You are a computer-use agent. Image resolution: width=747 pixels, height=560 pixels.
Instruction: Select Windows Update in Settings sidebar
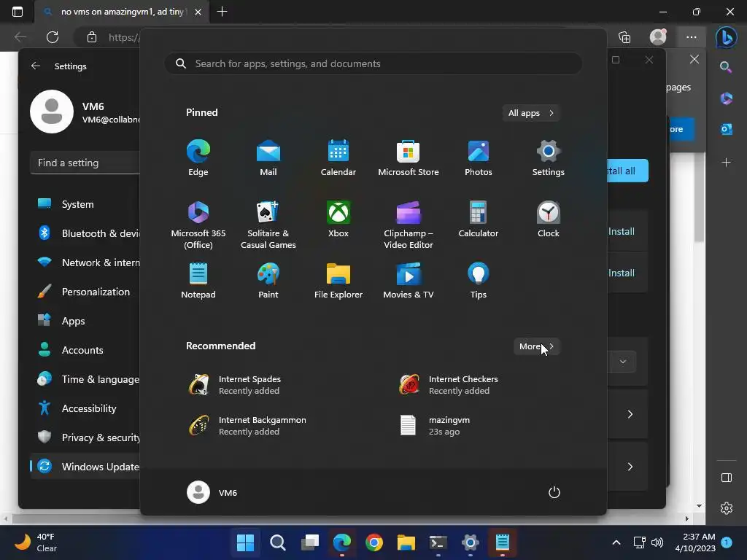pos(85,467)
